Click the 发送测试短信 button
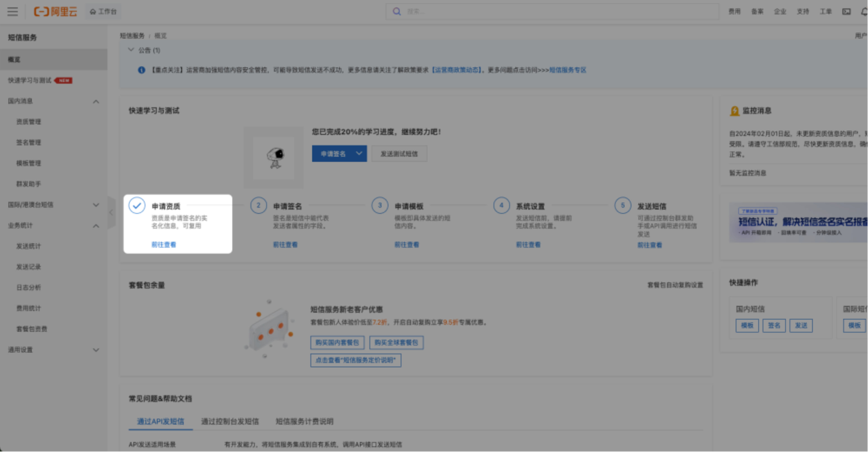This screenshot has height=452, width=868. [399, 154]
